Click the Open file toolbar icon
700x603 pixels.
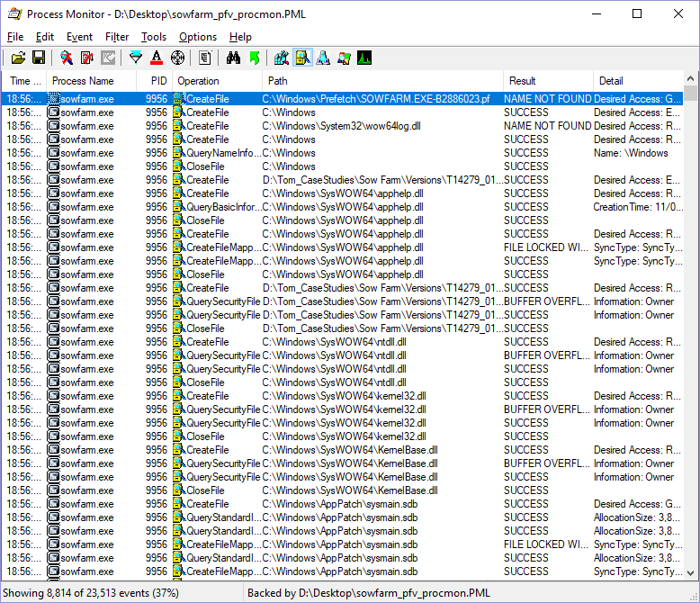(18, 58)
